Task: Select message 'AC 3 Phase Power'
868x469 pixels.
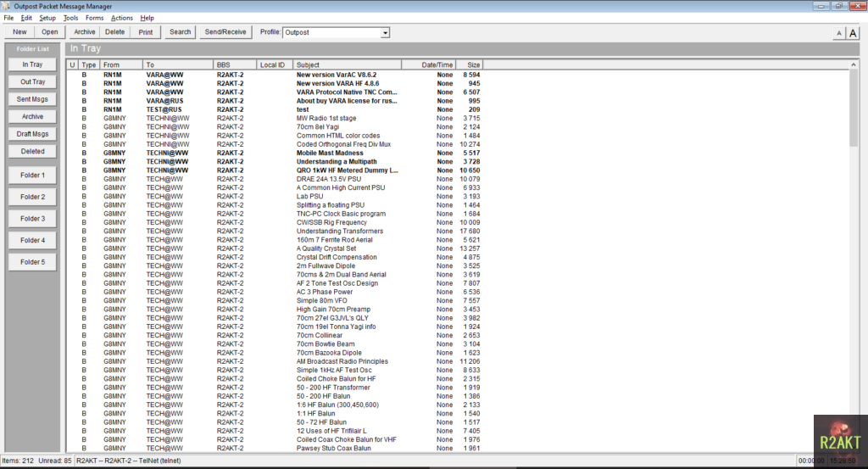Action: [275, 292]
